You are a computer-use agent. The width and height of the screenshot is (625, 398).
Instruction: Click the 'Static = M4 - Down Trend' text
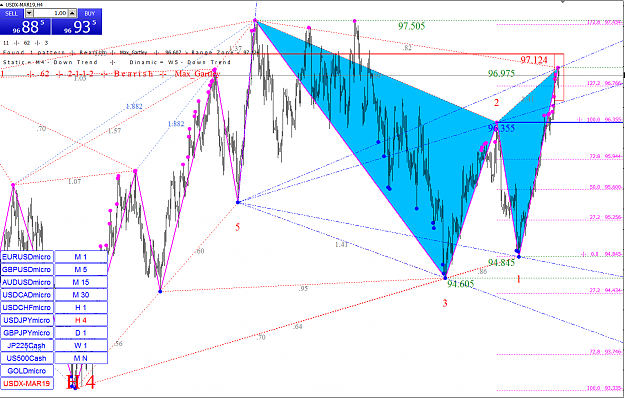[50, 63]
